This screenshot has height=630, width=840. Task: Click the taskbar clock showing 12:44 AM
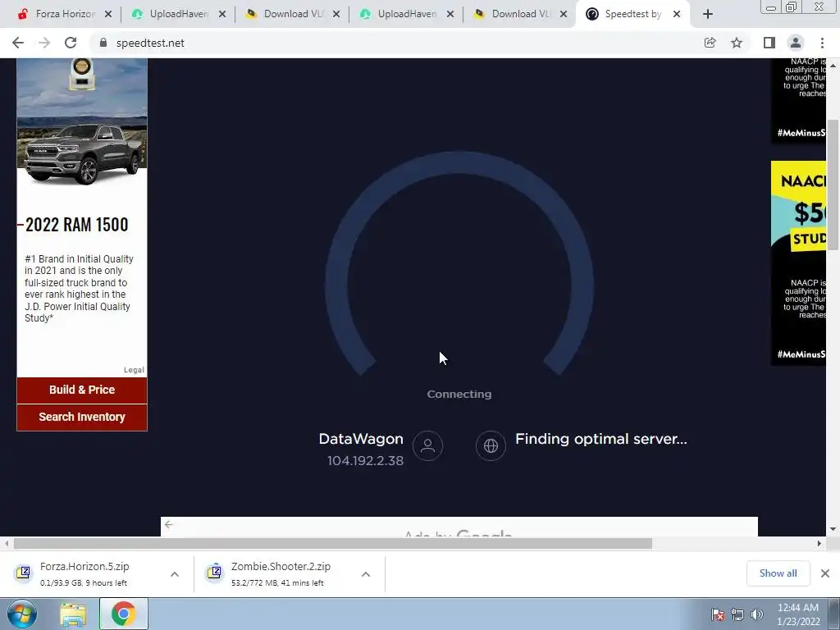coord(798,614)
